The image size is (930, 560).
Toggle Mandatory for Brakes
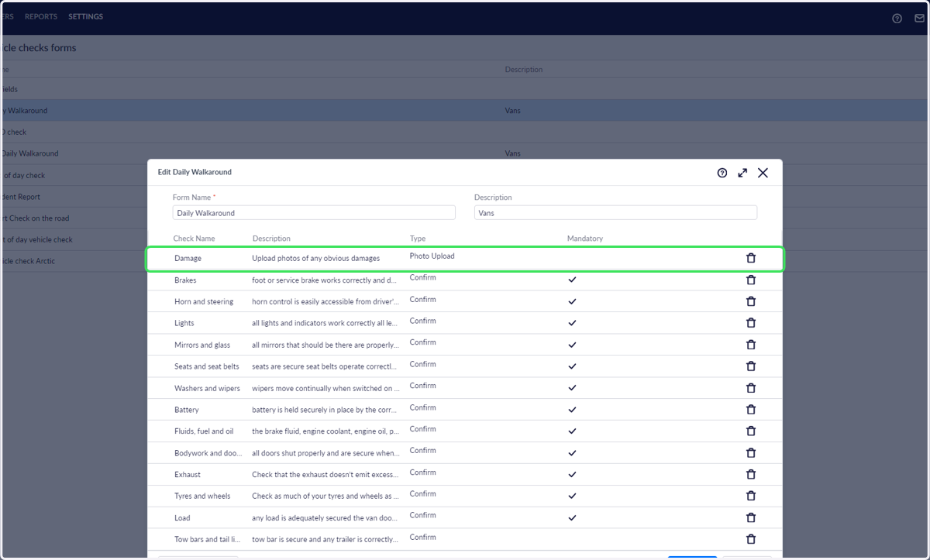click(x=572, y=280)
